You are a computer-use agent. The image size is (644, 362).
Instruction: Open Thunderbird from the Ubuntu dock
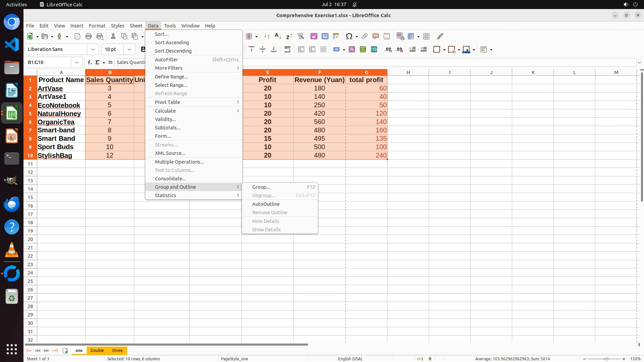[12, 204]
